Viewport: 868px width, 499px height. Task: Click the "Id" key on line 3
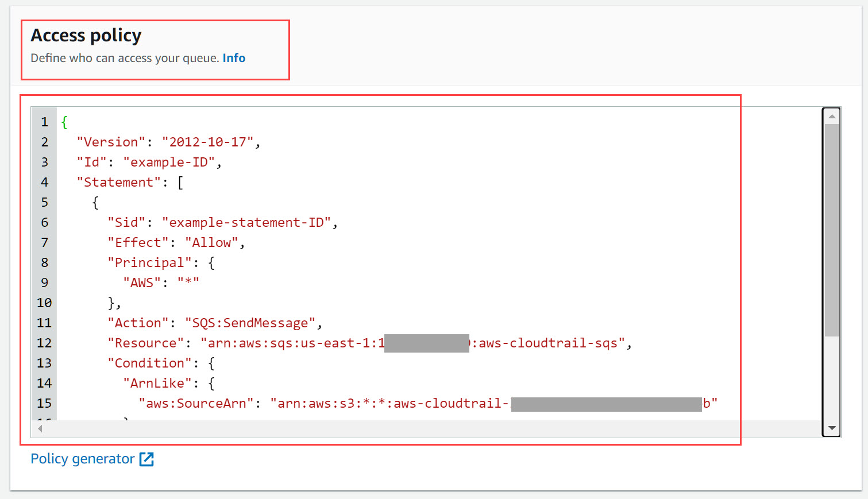pos(92,162)
